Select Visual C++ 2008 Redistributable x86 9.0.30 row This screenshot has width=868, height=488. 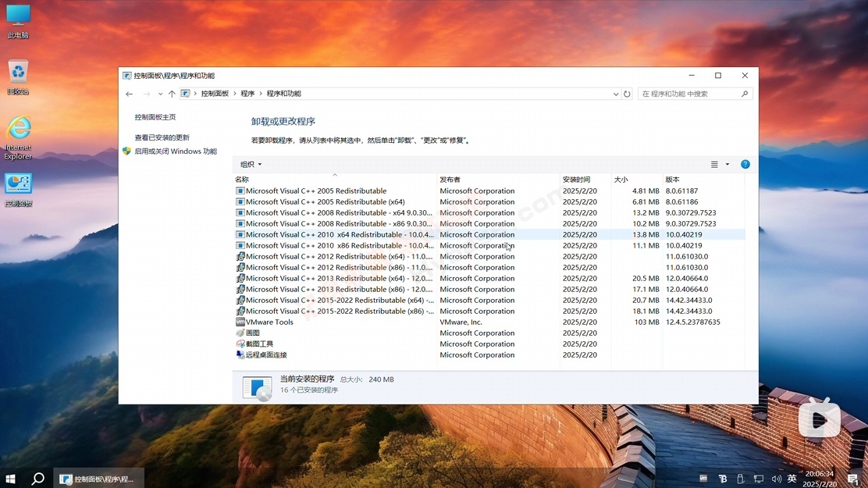489,224
